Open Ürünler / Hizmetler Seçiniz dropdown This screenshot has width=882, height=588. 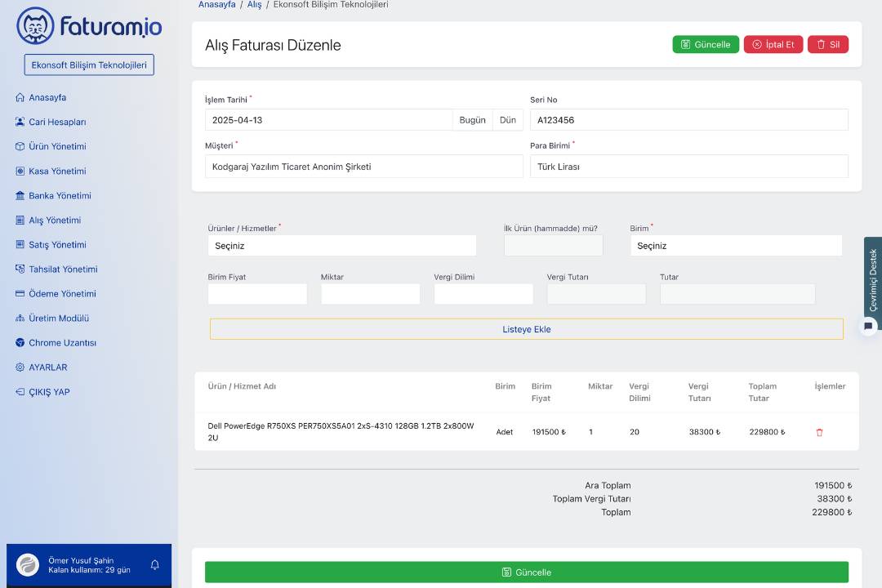click(x=342, y=245)
